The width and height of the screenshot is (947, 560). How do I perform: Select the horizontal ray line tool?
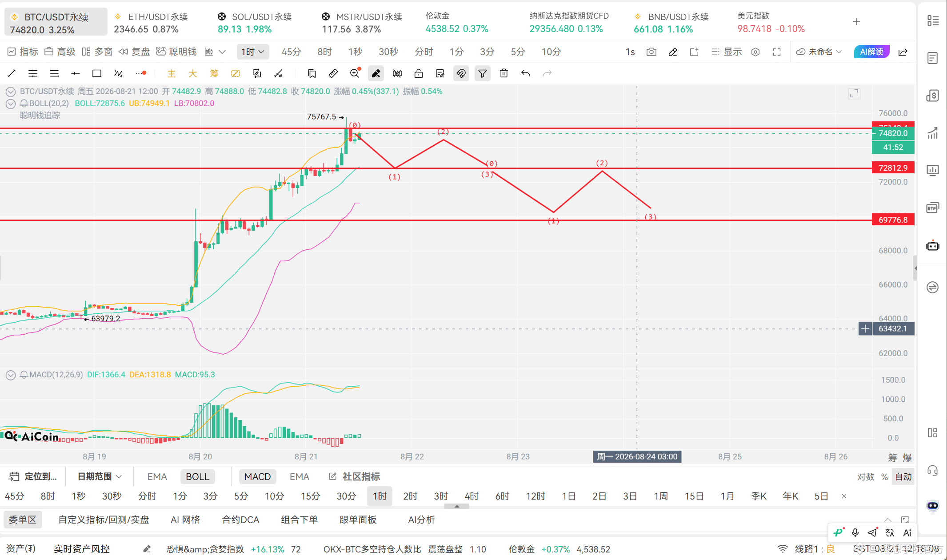pos(76,74)
